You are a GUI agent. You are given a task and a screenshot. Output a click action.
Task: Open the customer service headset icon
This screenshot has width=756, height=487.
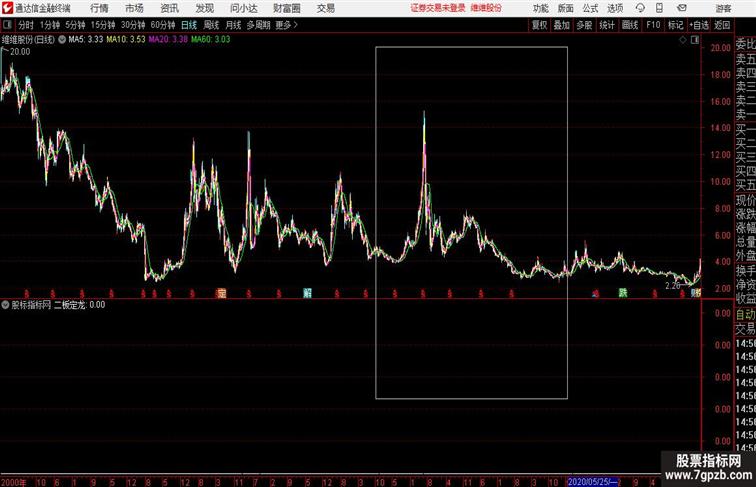[x=640, y=8]
